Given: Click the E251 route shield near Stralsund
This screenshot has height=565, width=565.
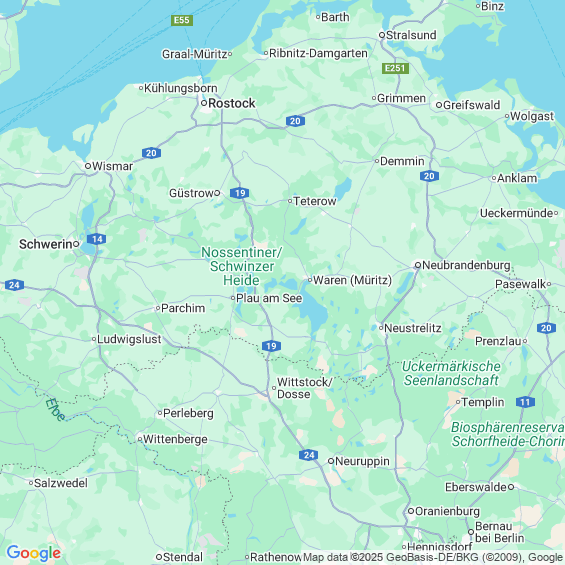Looking at the screenshot, I should (395, 68).
